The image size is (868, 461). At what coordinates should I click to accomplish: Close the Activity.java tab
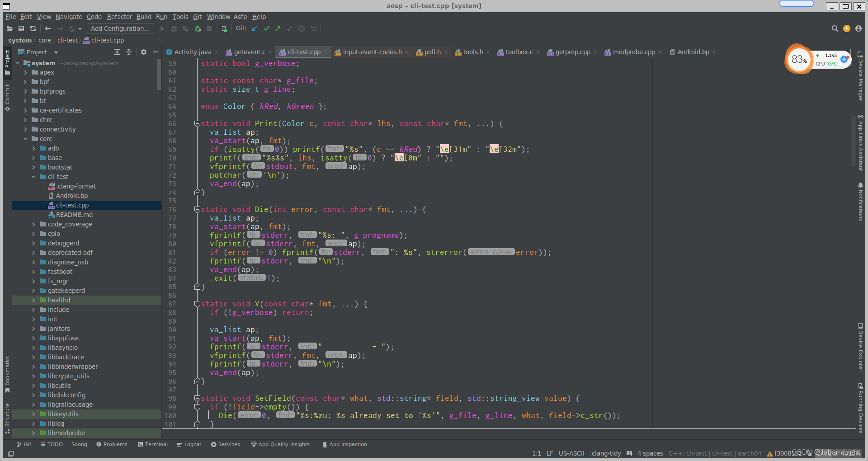point(217,52)
